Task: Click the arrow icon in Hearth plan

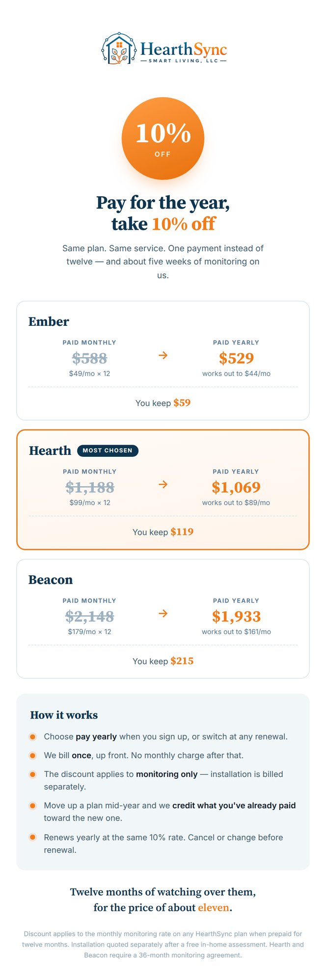Action: (x=163, y=484)
